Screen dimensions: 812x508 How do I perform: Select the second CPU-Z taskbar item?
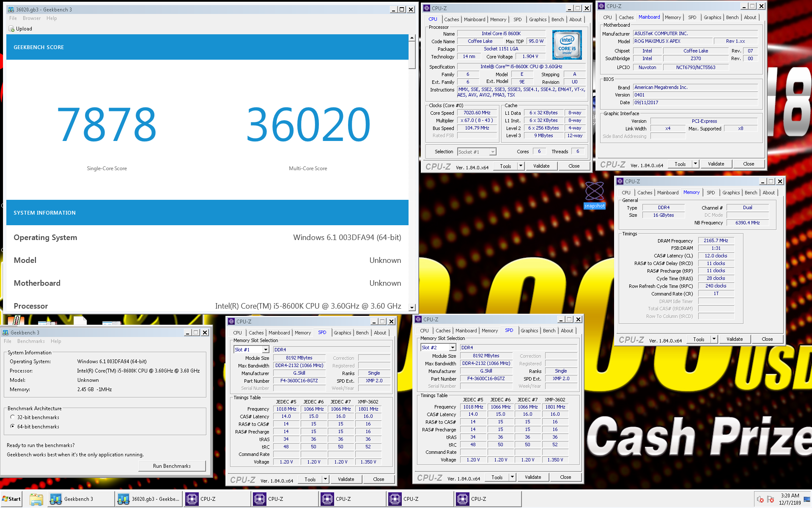coord(284,499)
